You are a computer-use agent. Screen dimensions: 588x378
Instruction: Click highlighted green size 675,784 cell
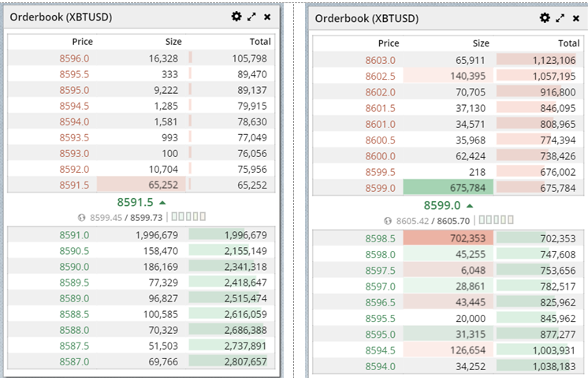(x=448, y=187)
